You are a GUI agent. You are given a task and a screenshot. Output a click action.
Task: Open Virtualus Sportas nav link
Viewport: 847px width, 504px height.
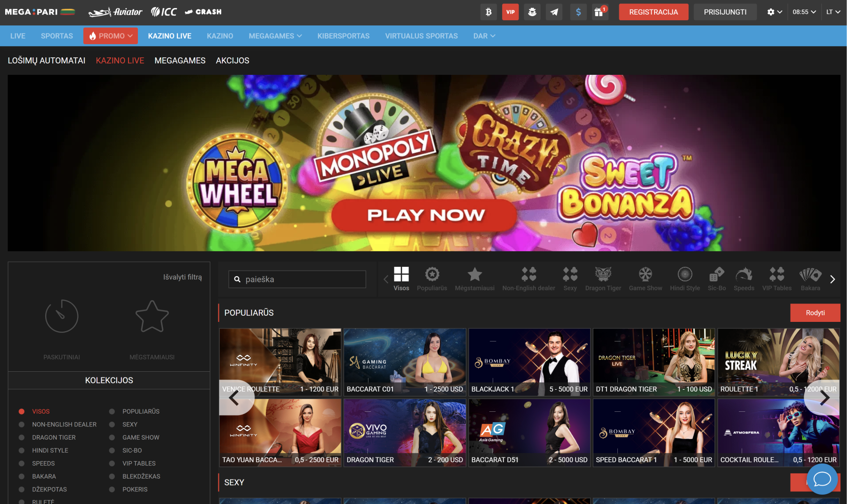(421, 36)
